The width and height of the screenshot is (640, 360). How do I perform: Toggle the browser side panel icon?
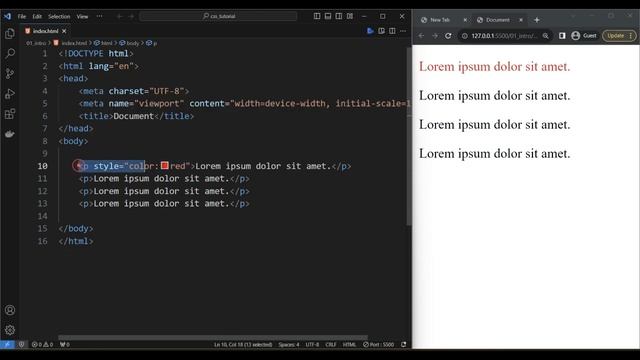tap(562, 36)
